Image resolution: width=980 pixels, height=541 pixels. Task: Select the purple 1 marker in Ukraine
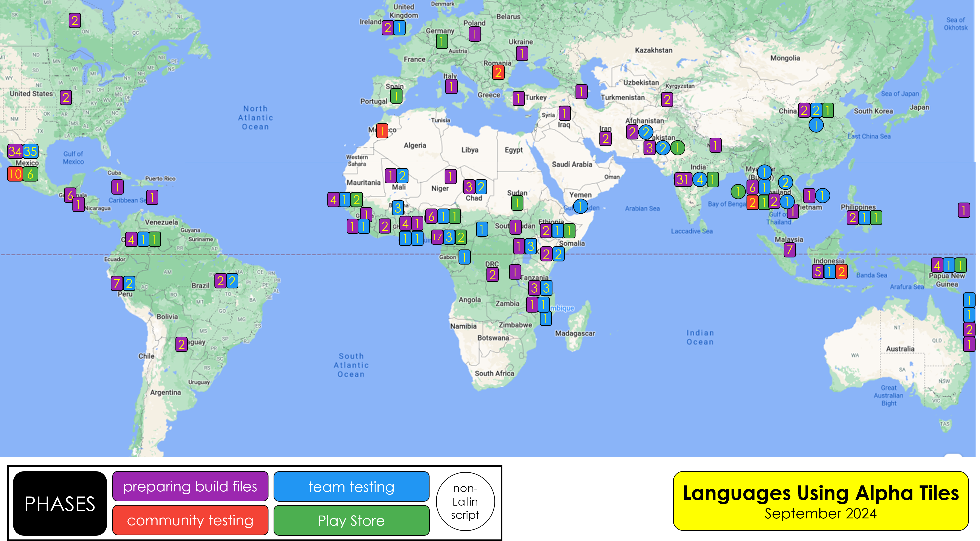pos(522,53)
